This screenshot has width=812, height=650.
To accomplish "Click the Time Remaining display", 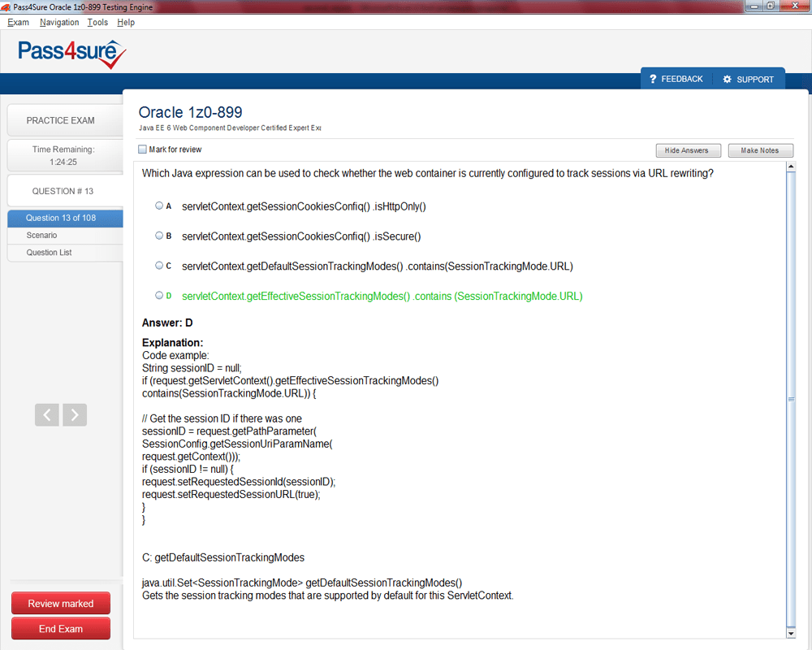I will (x=65, y=155).
